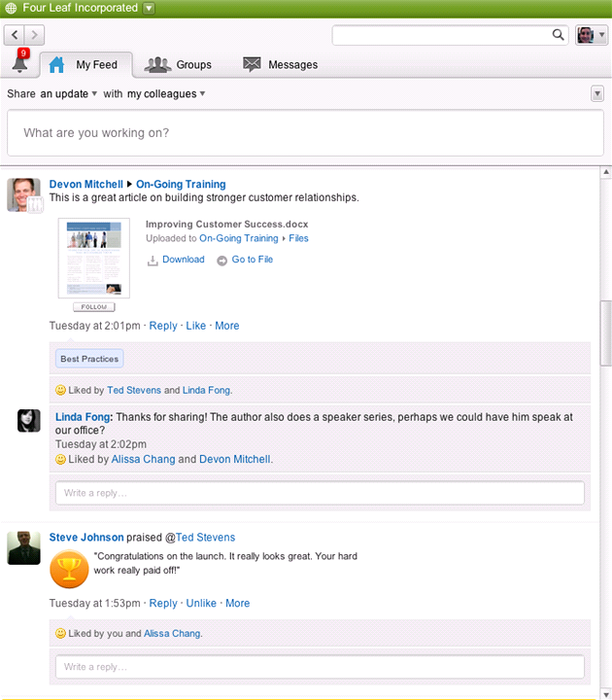This screenshot has width=612, height=700.
Task: Open More options on Devon Mitchell's post
Action: tap(227, 326)
